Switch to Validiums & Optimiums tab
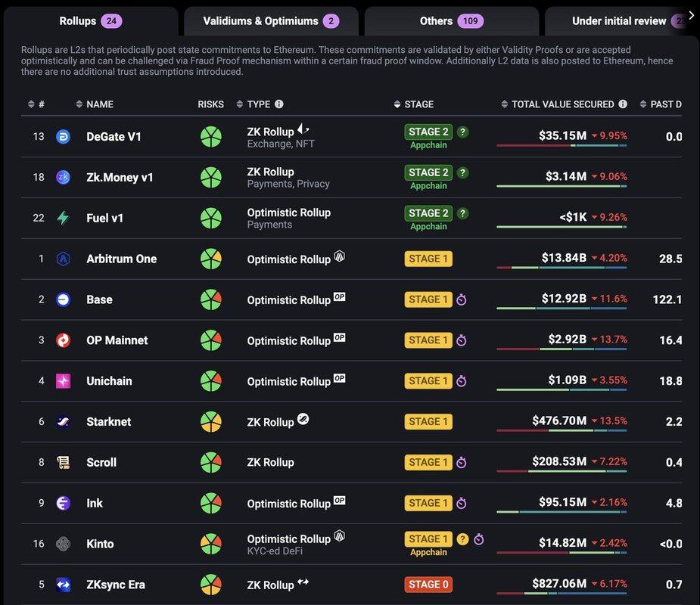 [271, 21]
